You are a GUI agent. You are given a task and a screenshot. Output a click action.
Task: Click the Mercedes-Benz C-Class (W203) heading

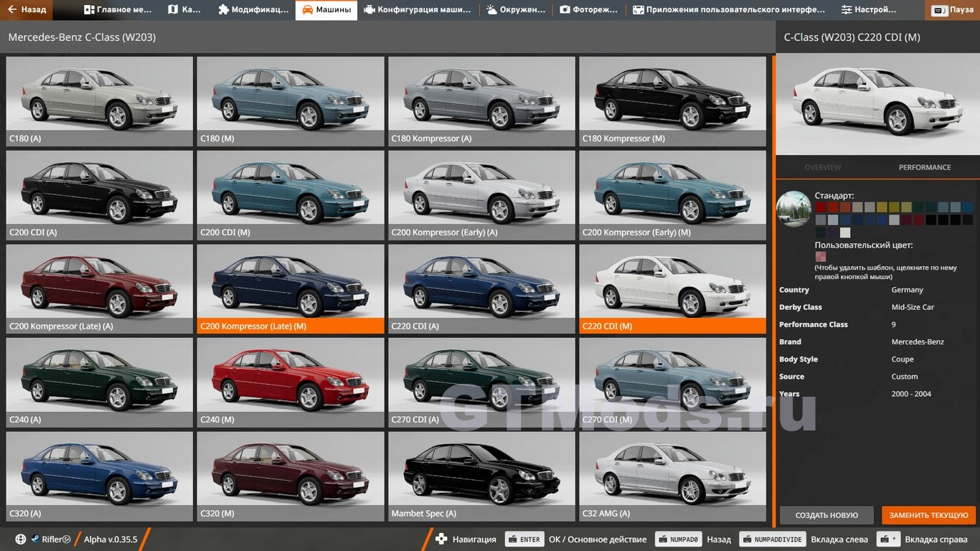pos(82,37)
